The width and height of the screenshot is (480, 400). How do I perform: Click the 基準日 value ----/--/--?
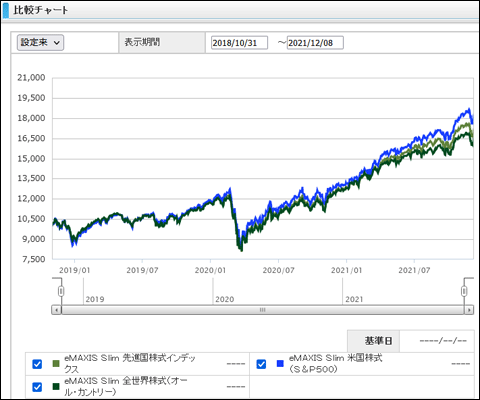tap(443, 341)
